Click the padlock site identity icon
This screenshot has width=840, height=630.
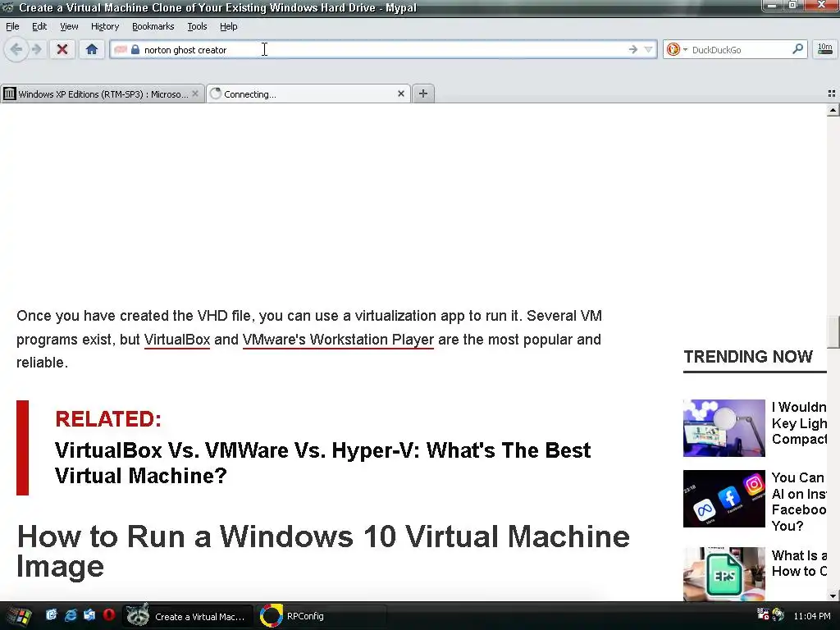point(135,50)
